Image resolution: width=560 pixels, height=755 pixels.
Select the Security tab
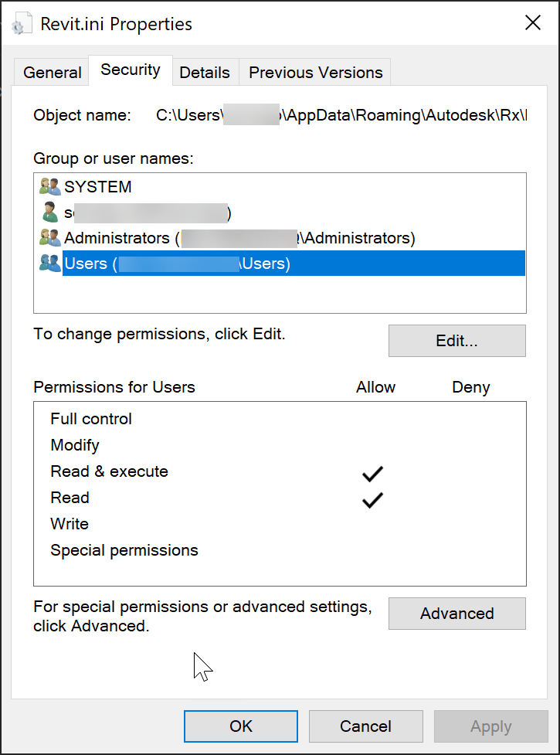[x=131, y=70]
